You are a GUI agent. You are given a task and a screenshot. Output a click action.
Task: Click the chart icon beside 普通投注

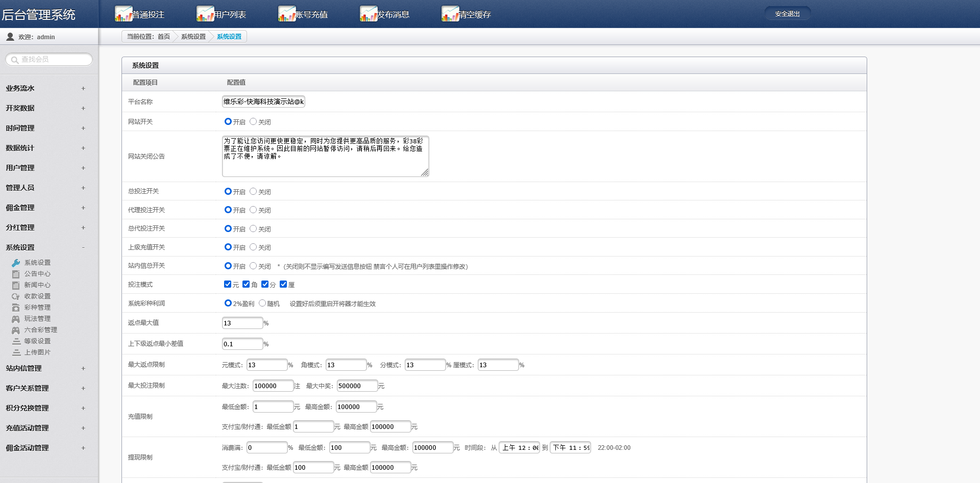point(124,14)
